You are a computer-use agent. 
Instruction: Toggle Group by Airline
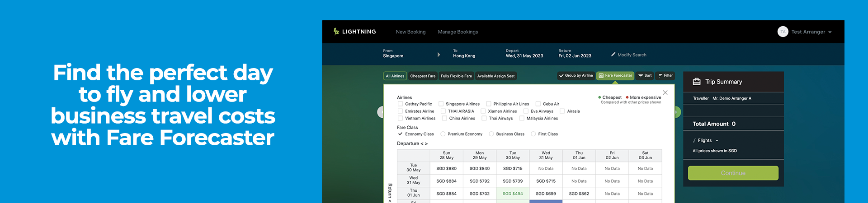tap(576, 76)
